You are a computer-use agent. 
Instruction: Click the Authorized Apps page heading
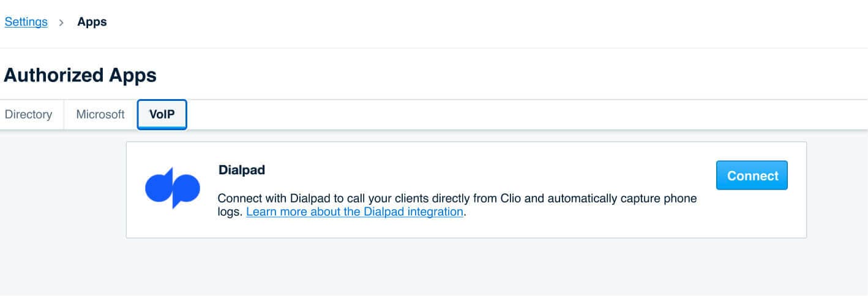tap(80, 75)
